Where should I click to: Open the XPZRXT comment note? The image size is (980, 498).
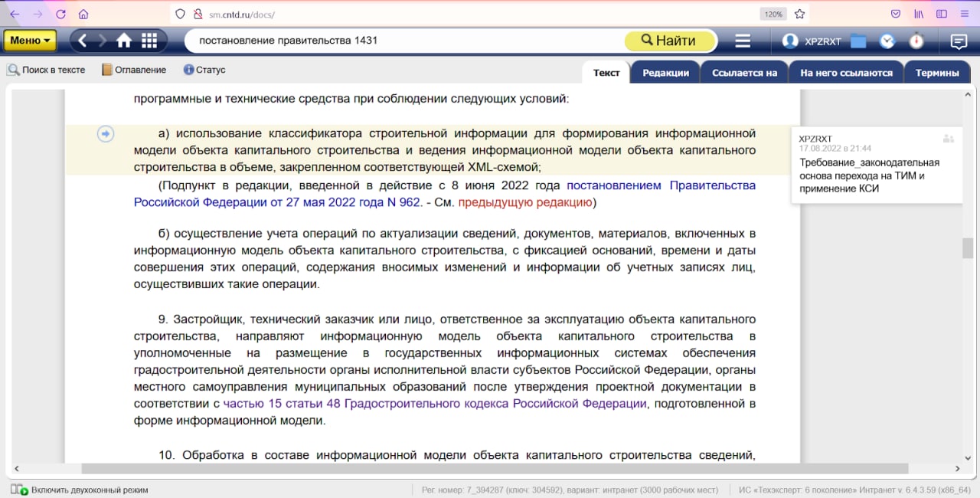(877, 165)
